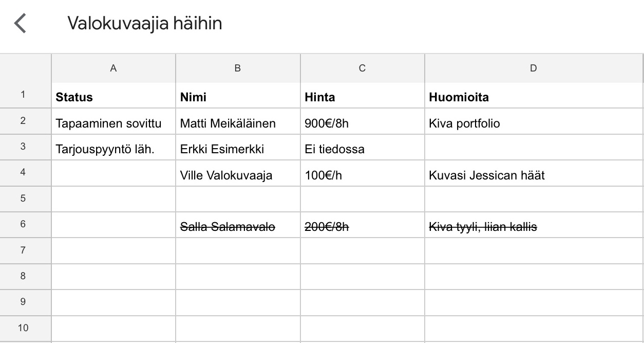Click the Status header cell
Viewport: 644px width, 343px height.
tap(113, 97)
